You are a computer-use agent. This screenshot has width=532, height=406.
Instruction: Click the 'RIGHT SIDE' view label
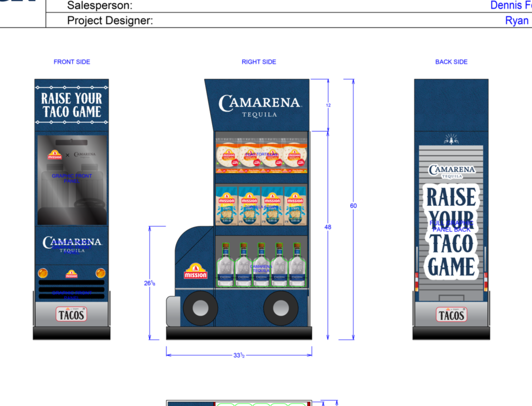pos(259,62)
